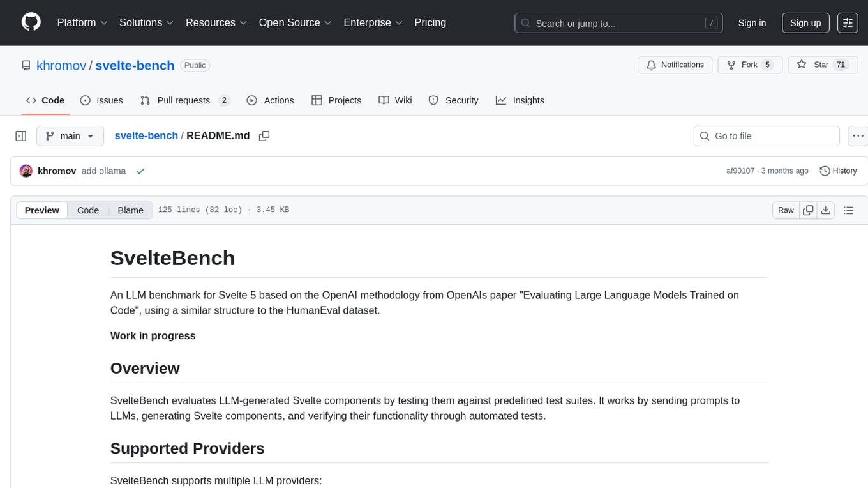Viewport: 868px width, 488px height.
Task: Click the Pull requests counter 2
Action: [x=224, y=100]
